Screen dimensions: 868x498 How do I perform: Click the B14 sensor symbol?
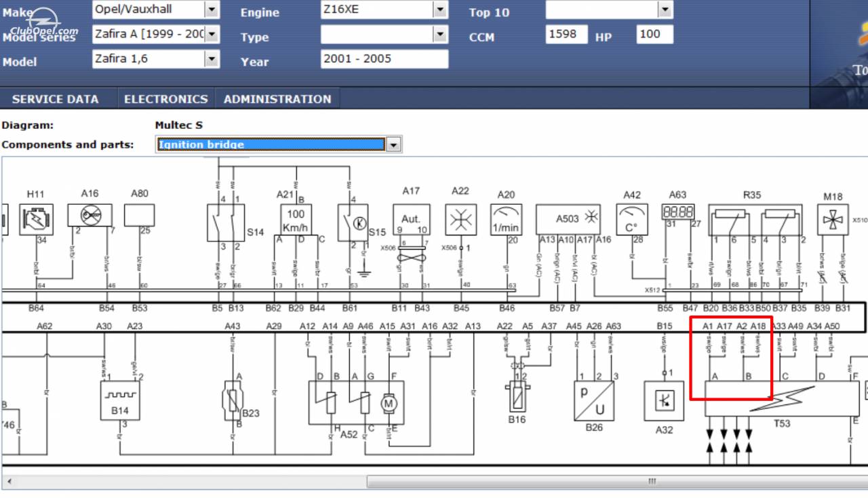coord(120,400)
